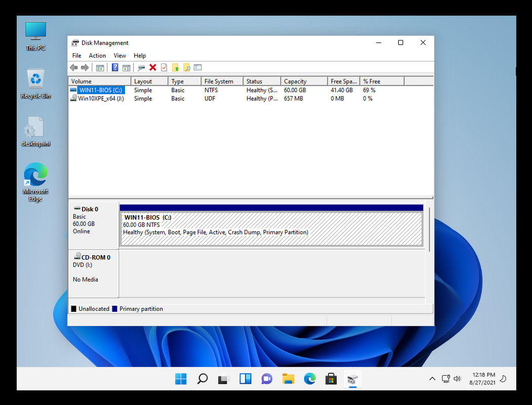This screenshot has height=405, width=532.
Task: Open the Action menu
Action: point(97,56)
